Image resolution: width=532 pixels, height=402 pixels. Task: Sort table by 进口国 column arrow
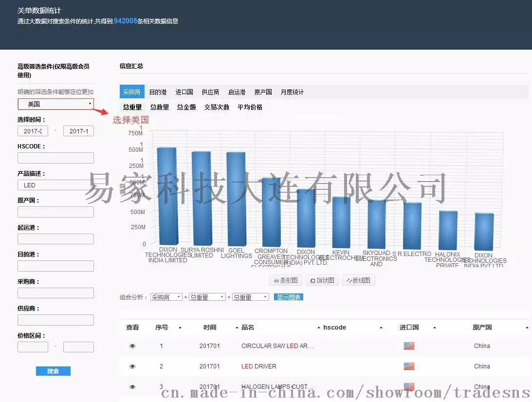point(434,328)
